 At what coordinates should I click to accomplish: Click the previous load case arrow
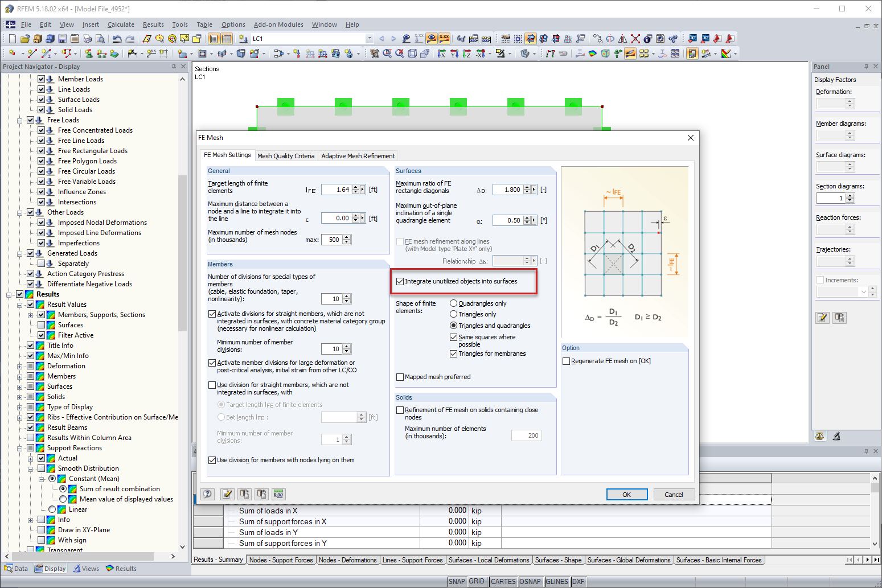coord(381,39)
